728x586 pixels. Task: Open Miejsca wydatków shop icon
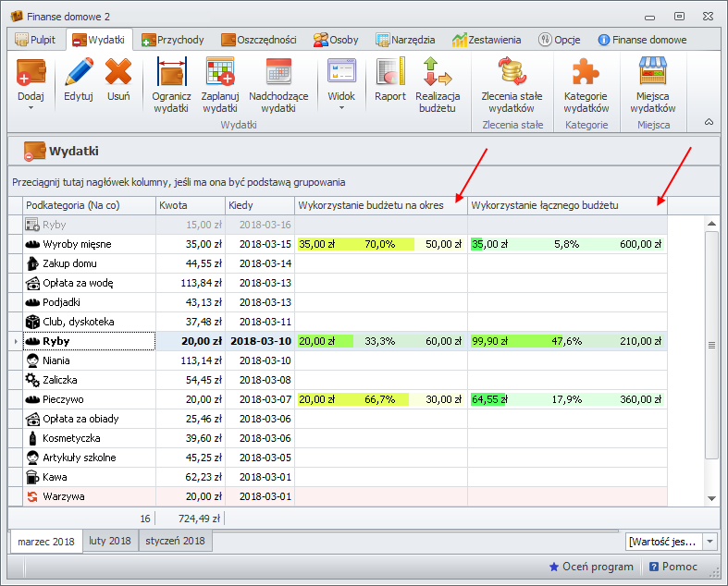(653, 72)
